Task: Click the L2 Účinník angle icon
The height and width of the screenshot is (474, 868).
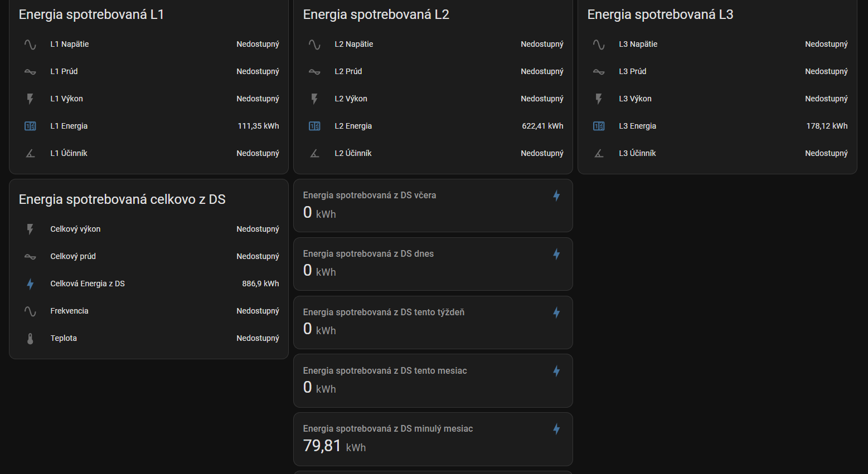Action: pyautogui.click(x=314, y=154)
